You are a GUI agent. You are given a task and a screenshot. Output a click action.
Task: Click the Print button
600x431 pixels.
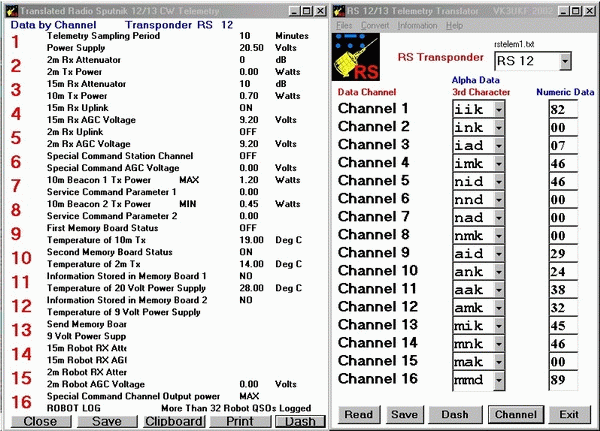[240, 421]
